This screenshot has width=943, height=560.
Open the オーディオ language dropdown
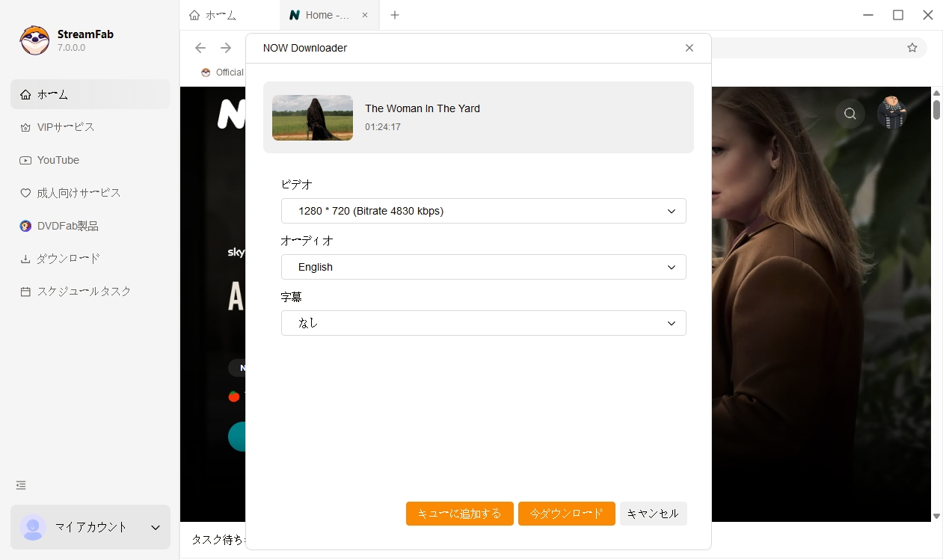483,267
